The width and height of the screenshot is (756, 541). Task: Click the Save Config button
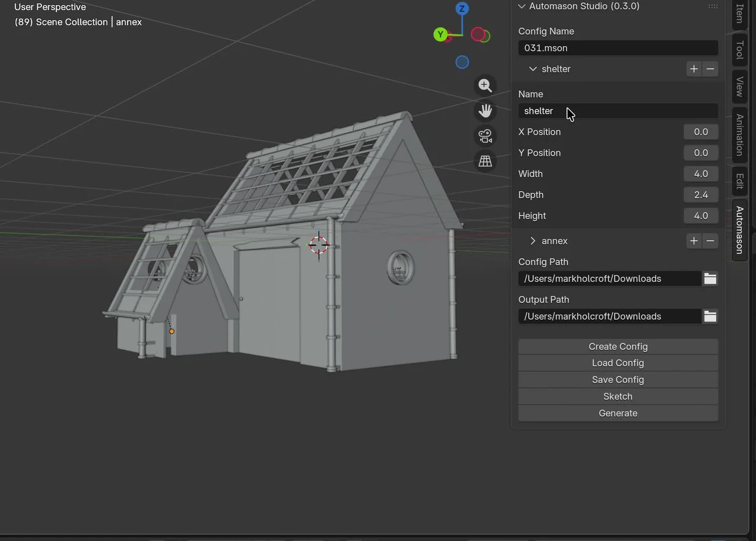pos(618,380)
